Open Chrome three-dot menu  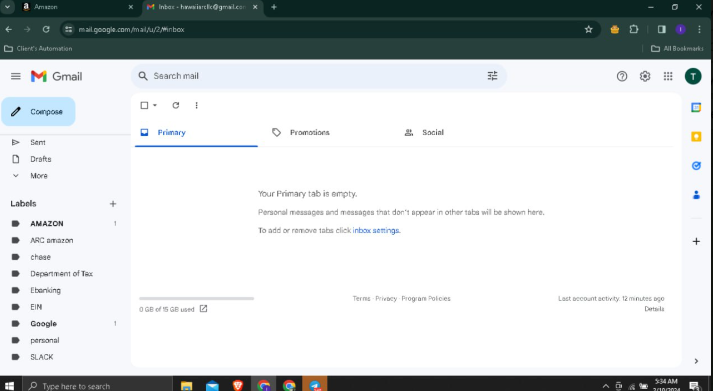tap(699, 30)
